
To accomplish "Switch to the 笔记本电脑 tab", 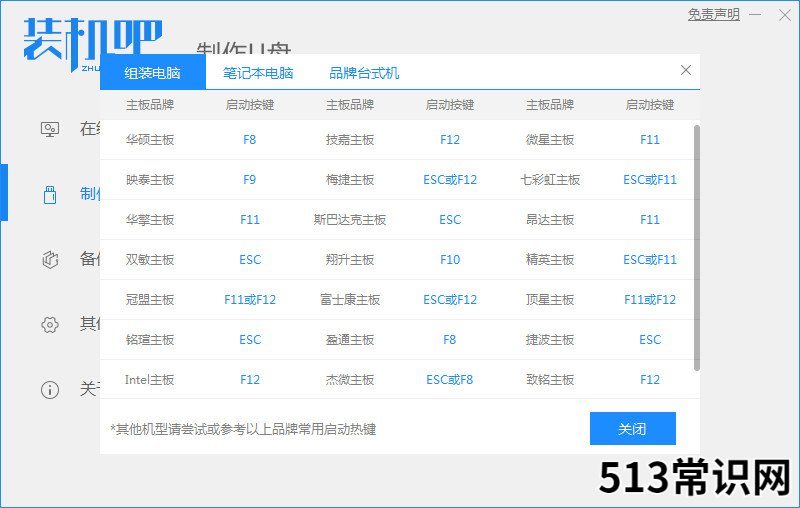I will pos(258,72).
